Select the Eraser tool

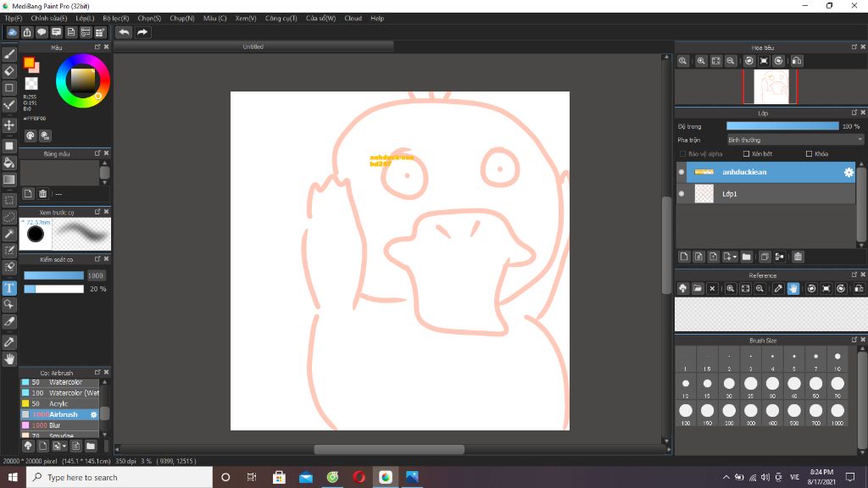(x=9, y=71)
